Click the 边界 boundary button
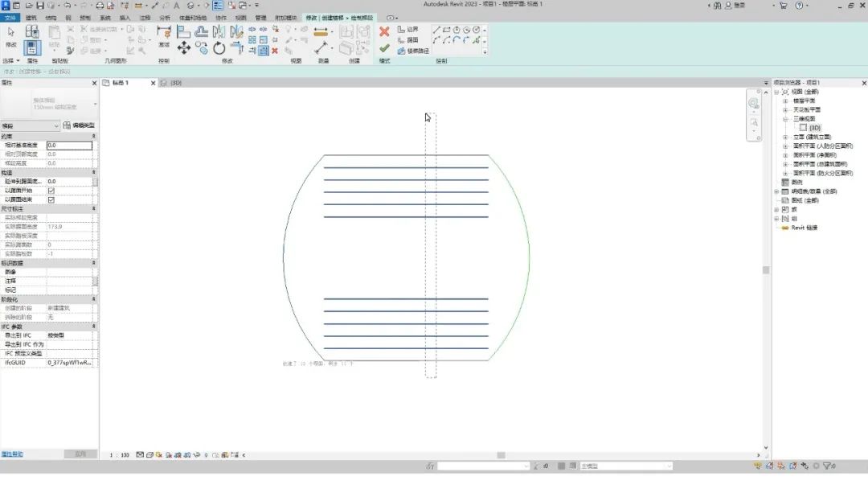The height and width of the screenshot is (489, 868). 408,29
